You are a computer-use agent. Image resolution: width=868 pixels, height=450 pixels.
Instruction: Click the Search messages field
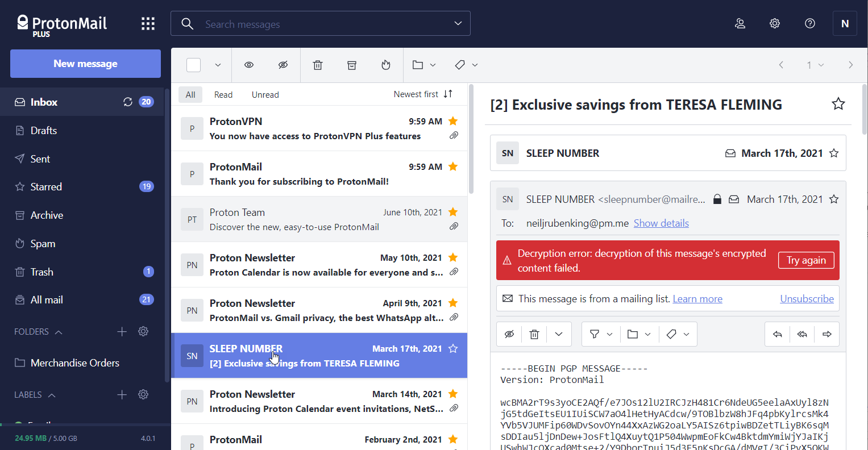click(324, 24)
